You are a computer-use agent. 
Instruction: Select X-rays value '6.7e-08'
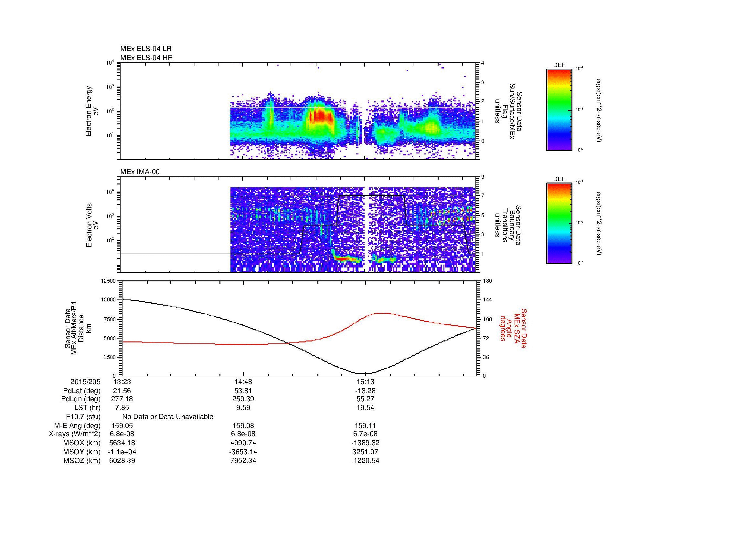point(365,434)
